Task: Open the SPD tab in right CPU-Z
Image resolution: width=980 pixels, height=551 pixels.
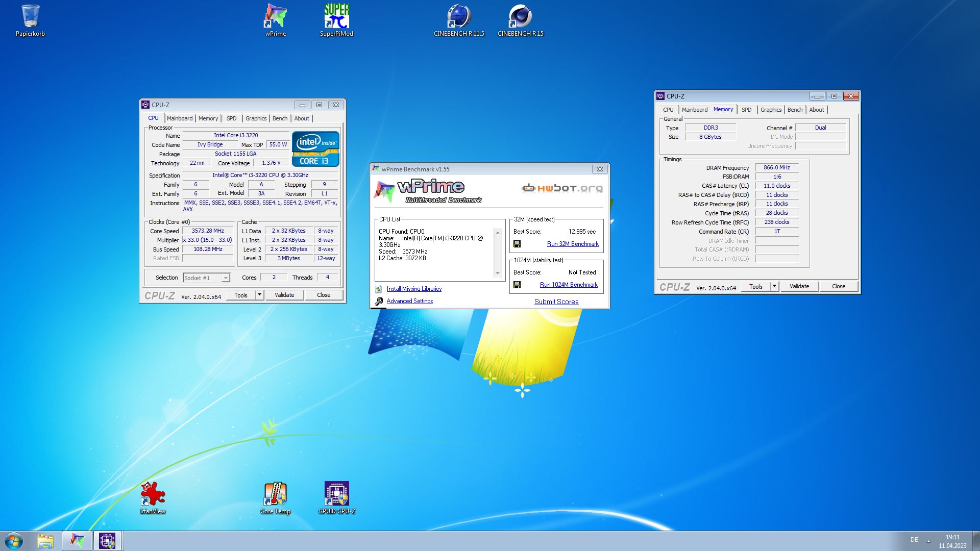Action: click(x=746, y=110)
